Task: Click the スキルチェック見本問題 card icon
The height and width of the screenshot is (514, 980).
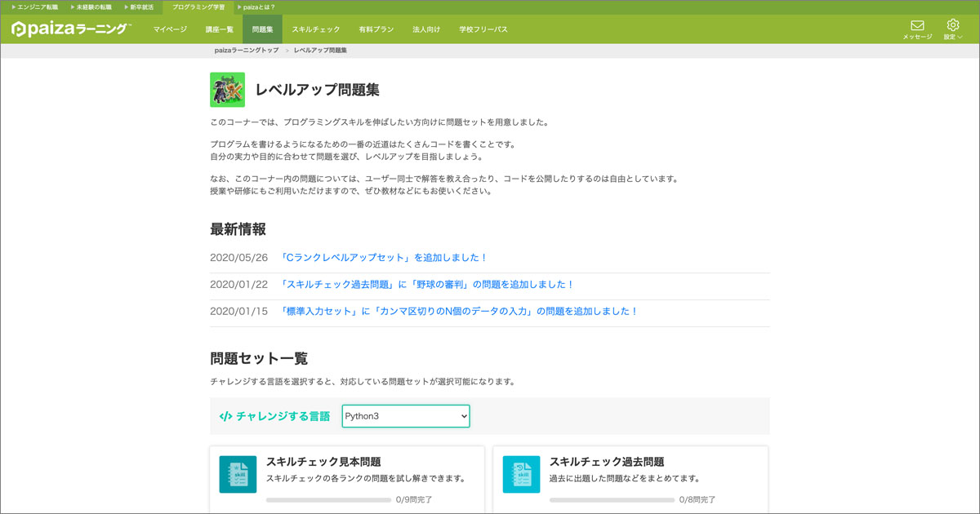Action: pos(238,474)
